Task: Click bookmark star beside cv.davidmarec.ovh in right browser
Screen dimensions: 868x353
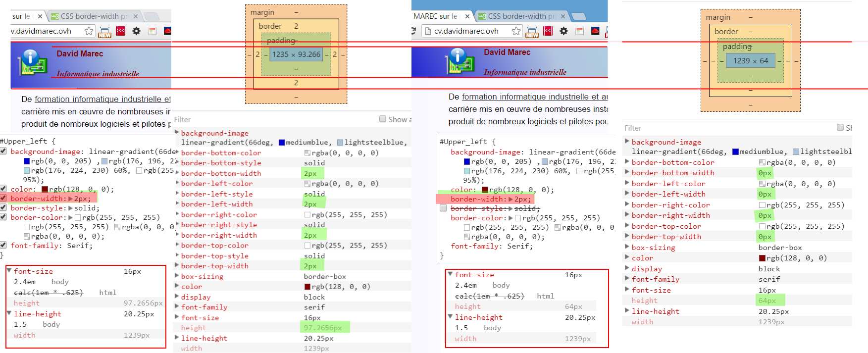Action: click(516, 31)
